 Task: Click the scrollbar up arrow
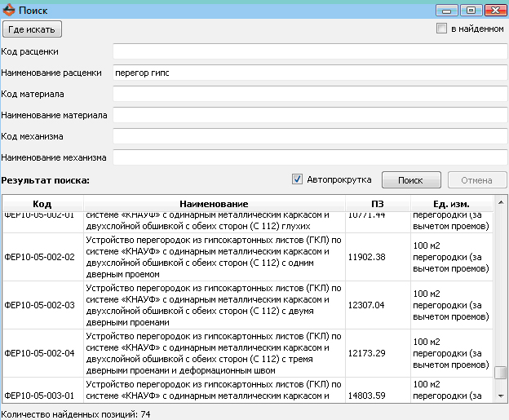pyautogui.click(x=500, y=202)
